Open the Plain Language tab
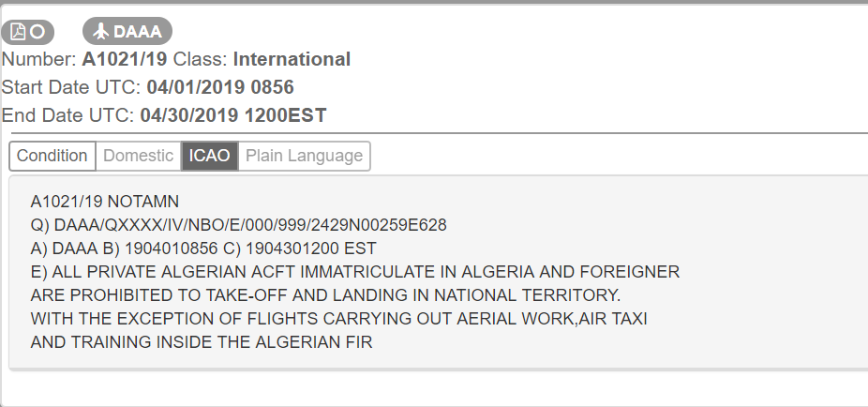 [x=304, y=156]
